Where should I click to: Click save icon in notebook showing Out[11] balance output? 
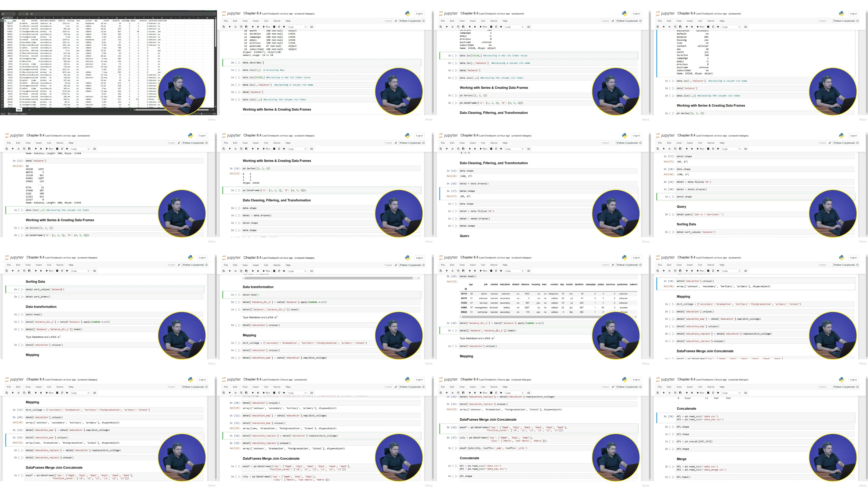pyautogui.click(x=7, y=149)
